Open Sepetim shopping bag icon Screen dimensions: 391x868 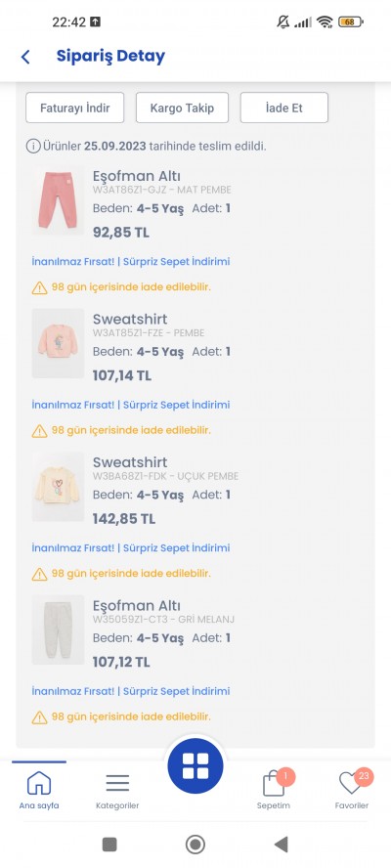pyautogui.click(x=274, y=784)
